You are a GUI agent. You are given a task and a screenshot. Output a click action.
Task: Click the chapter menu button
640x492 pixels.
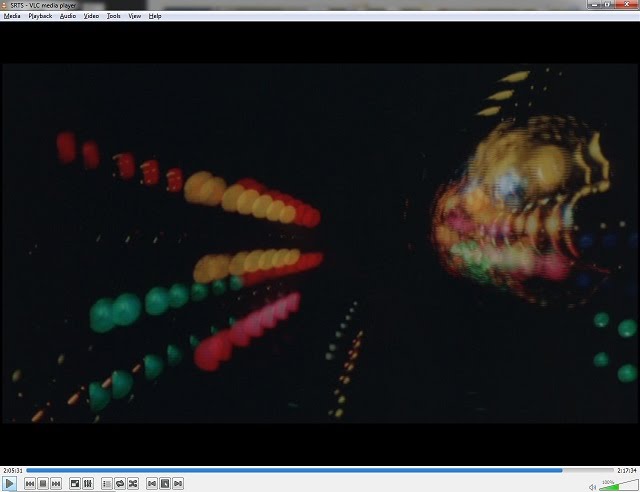[x=165, y=484]
